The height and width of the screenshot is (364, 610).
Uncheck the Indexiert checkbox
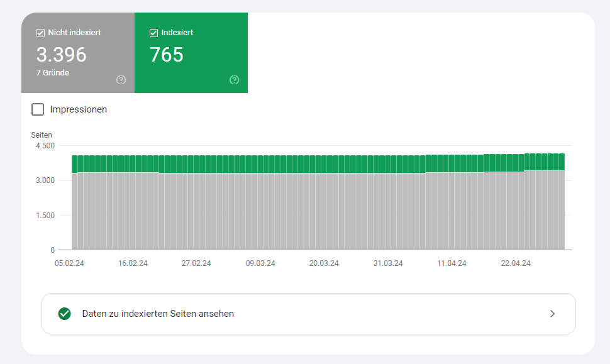(x=153, y=33)
